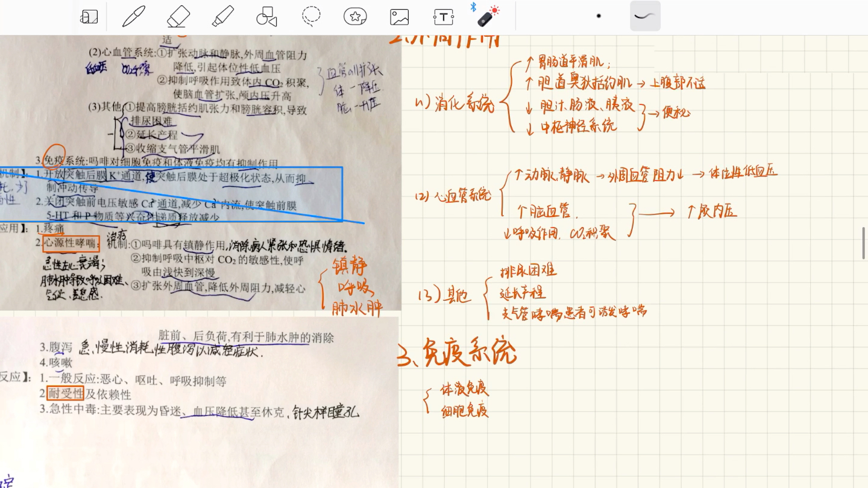Tap the handwritten note 中枢神经系统
This screenshot has width=868, height=488.
(x=579, y=127)
